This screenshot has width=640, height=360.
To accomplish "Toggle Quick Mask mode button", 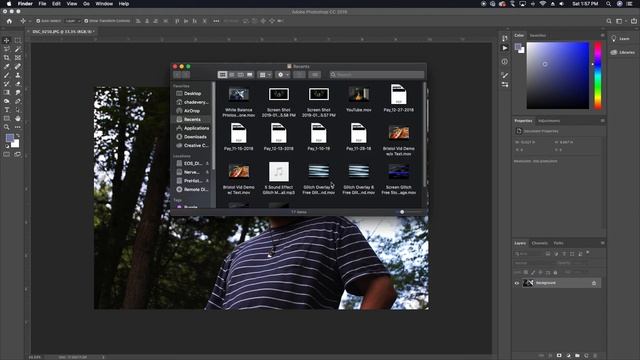I will [x=7, y=154].
